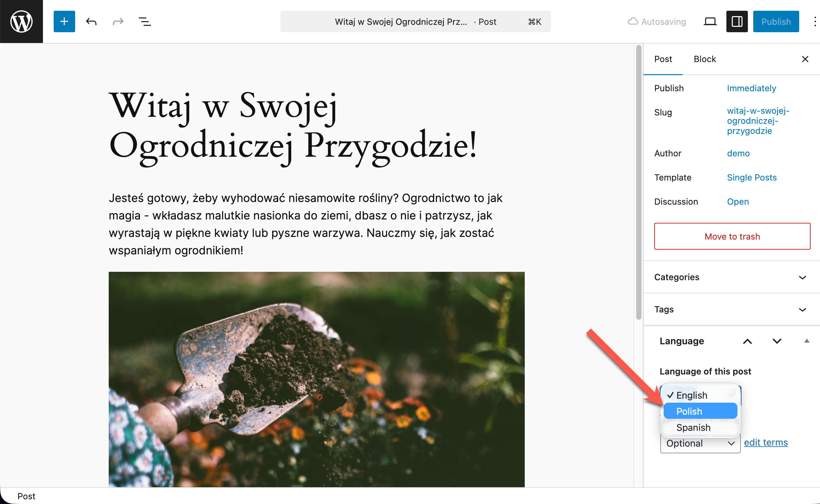Move Language panel up with arrow
820x504 pixels.
748,341
